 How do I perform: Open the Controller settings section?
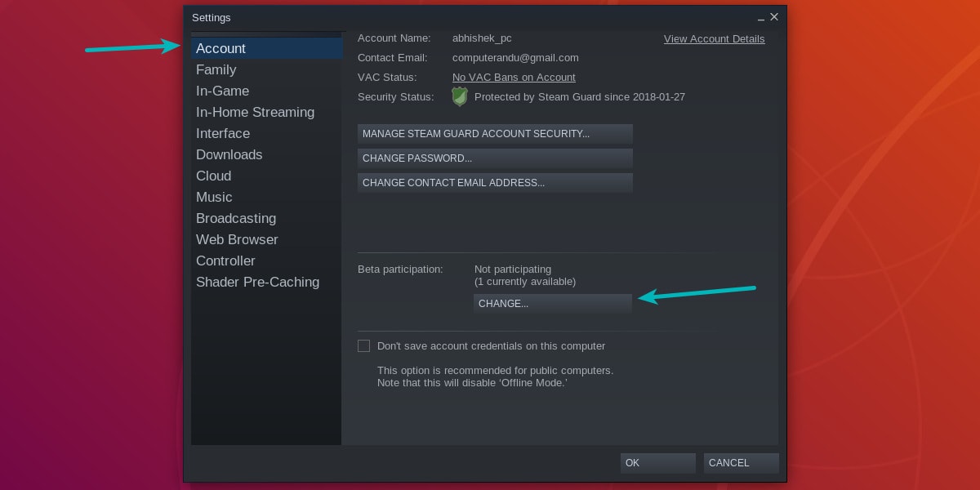tap(225, 261)
